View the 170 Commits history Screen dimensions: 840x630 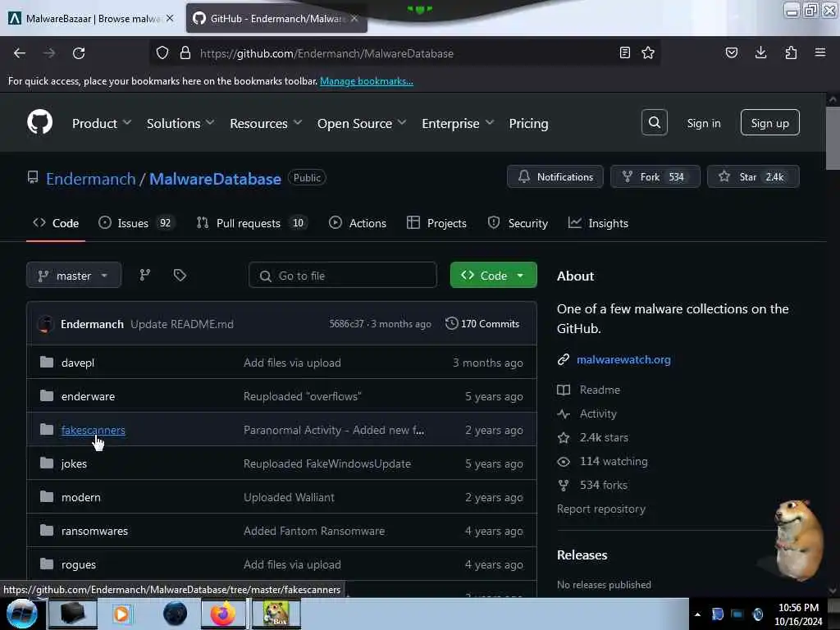click(482, 323)
